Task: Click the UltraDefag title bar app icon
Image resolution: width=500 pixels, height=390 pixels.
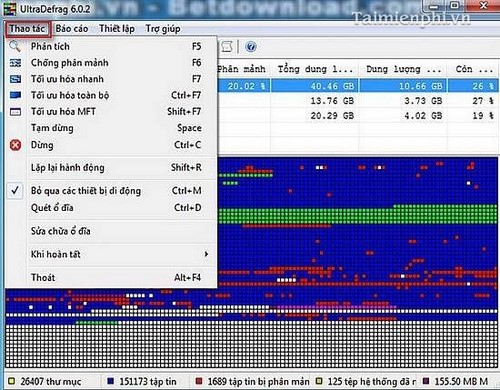Action: [x=9, y=9]
